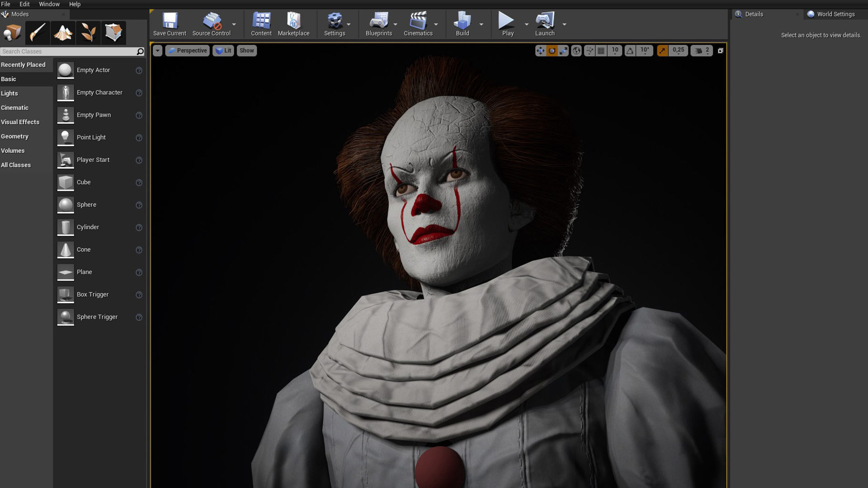Click the Build toolbar button
This screenshot has width=868, height=488.
click(x=462, y=24)
